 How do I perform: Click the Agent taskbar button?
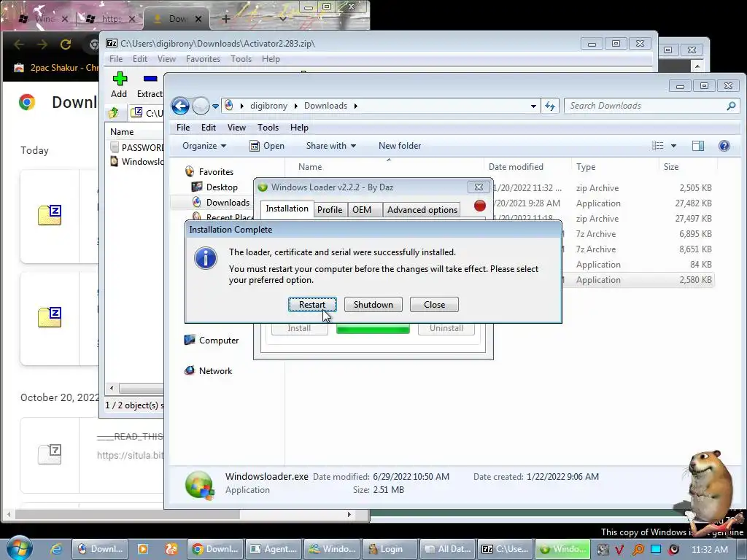point(274,549)
